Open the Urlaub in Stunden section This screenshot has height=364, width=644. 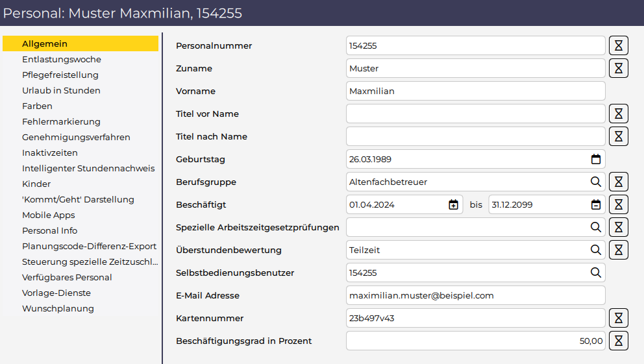click(61, 90)
